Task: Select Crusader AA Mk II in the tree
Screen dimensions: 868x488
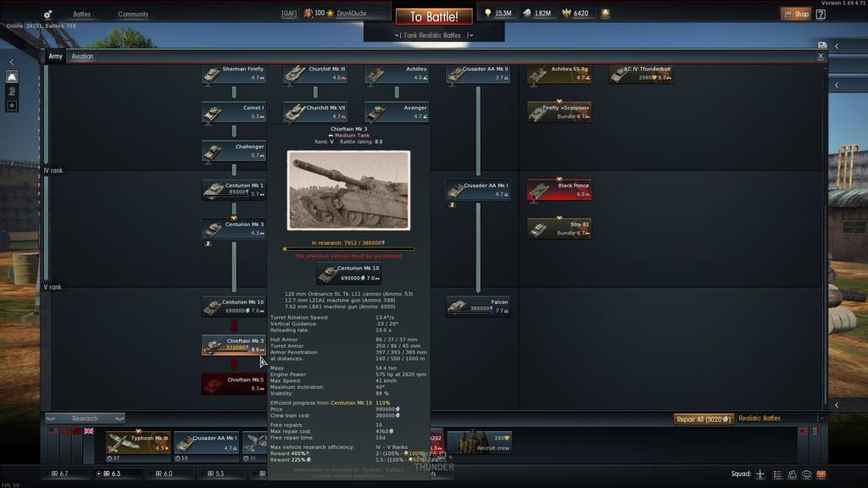Action: pos(478,74)
